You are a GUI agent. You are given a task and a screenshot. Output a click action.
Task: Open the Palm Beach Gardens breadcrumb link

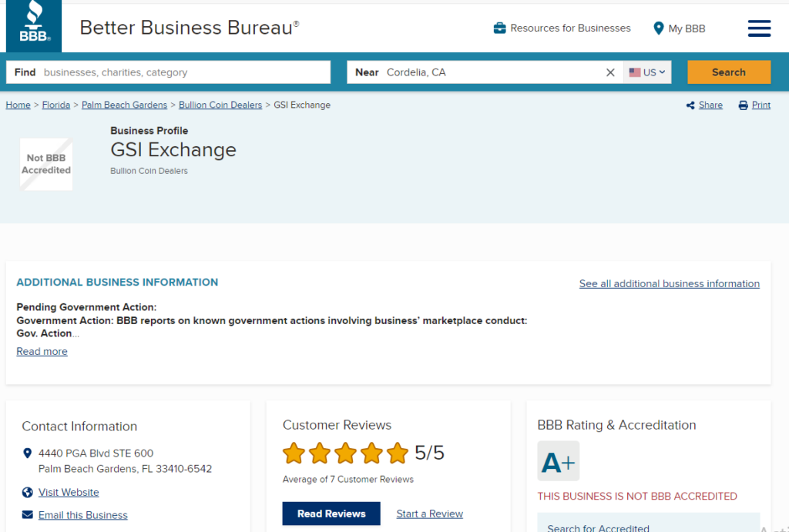124,105
